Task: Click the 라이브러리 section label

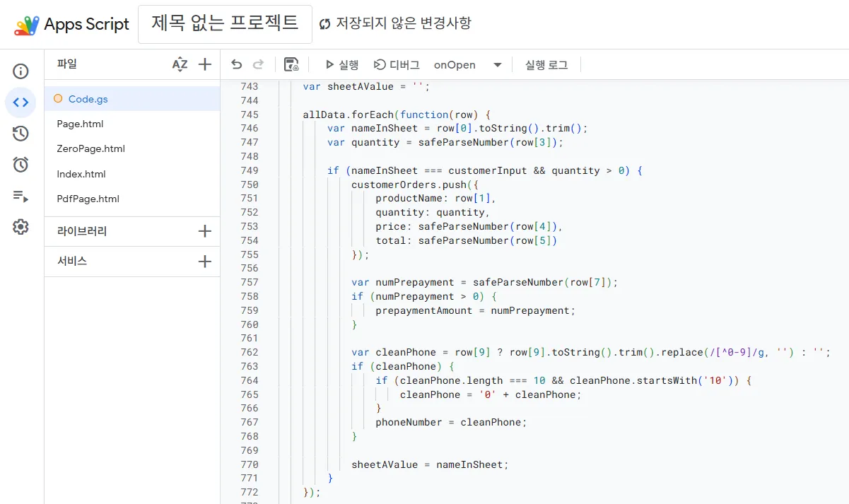Action: pyautogui.click(x=82, y=231)
